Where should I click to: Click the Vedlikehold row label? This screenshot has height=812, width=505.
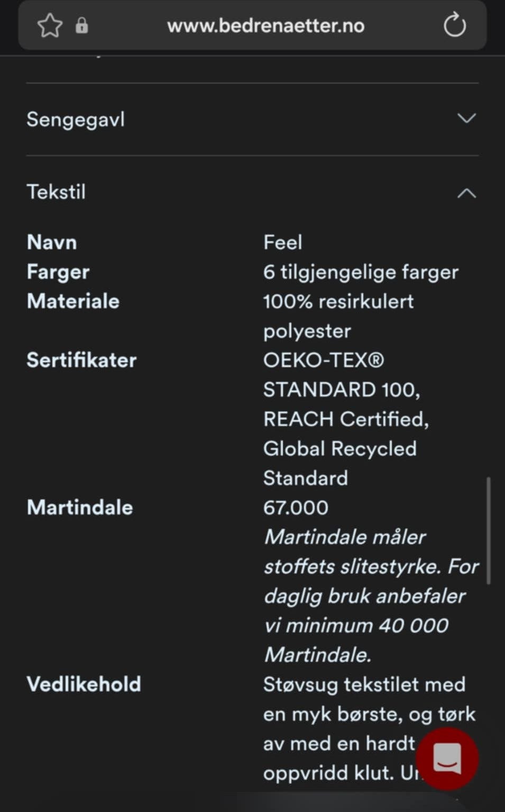pyautogui.click(x=84, y=685)
